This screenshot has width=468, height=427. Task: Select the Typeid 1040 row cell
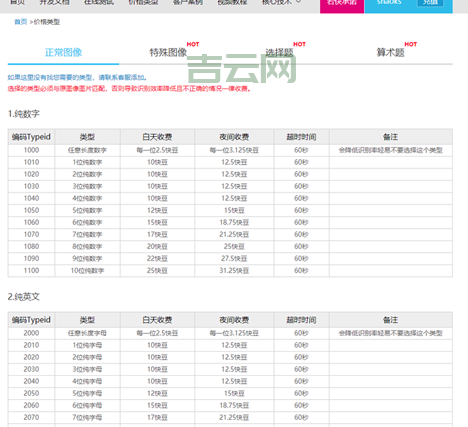coord(31,198)
